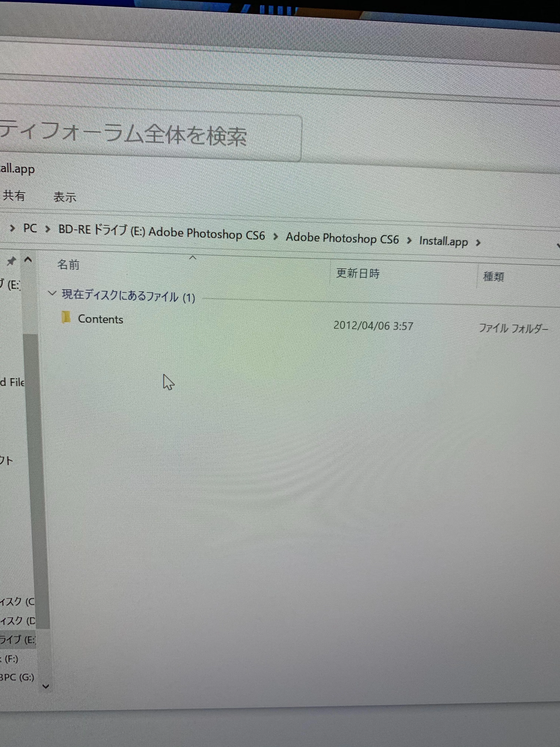Click the navigation pane scroll-up arrow
This screenshot has height=747, width=560.
pos(28,260)
